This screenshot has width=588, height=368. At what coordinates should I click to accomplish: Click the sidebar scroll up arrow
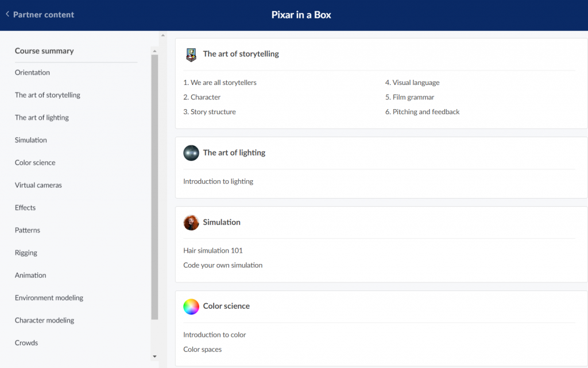[x=154, y=51]
